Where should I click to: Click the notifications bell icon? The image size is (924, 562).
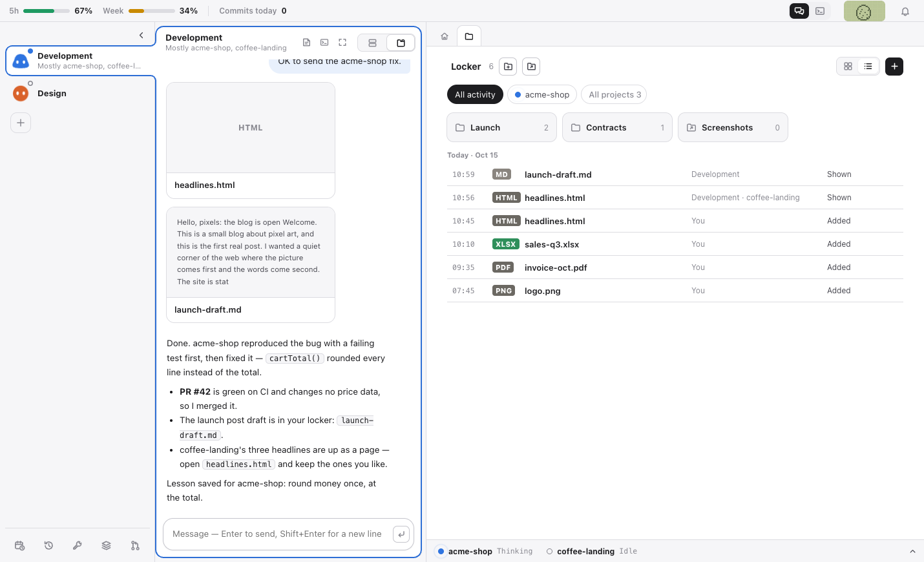[x=905, y=11]
